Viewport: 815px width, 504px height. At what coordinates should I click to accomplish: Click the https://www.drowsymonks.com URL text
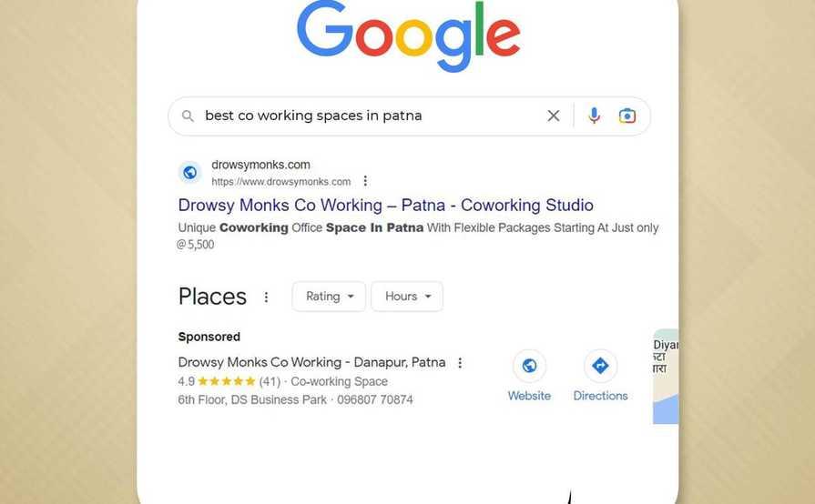pos(280,182)
